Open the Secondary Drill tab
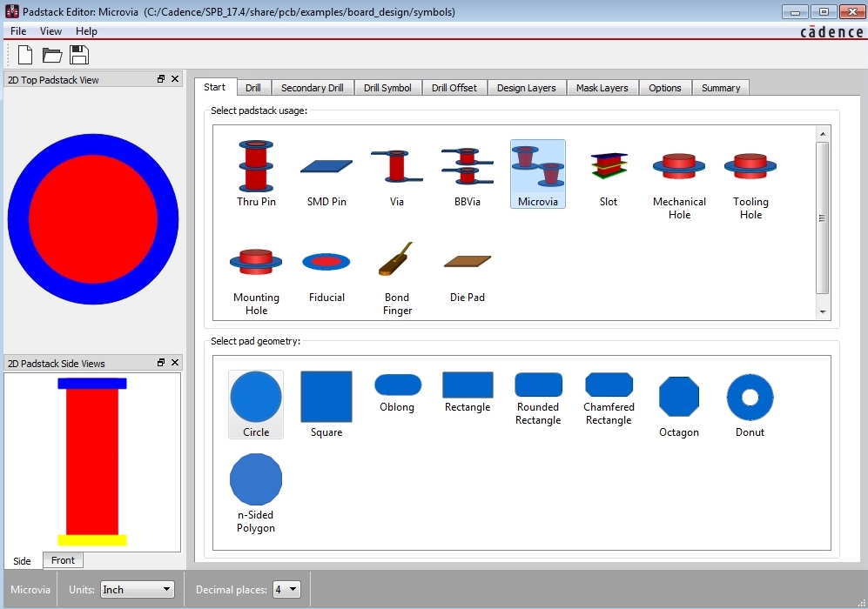 coord(313,88)
